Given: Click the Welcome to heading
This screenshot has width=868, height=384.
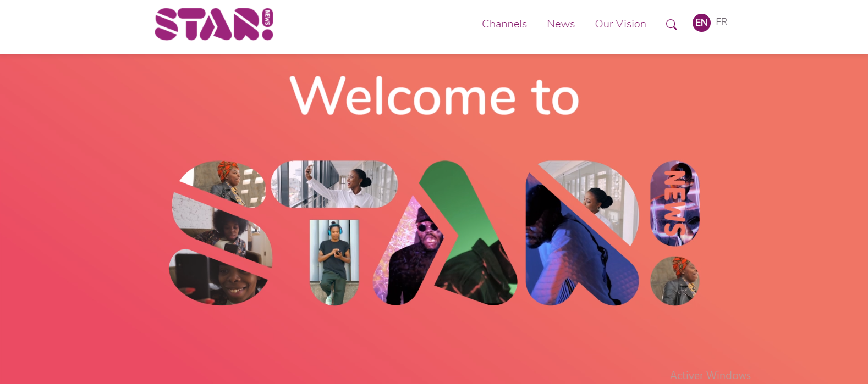Looking at the screenshot, I should 435,96.
